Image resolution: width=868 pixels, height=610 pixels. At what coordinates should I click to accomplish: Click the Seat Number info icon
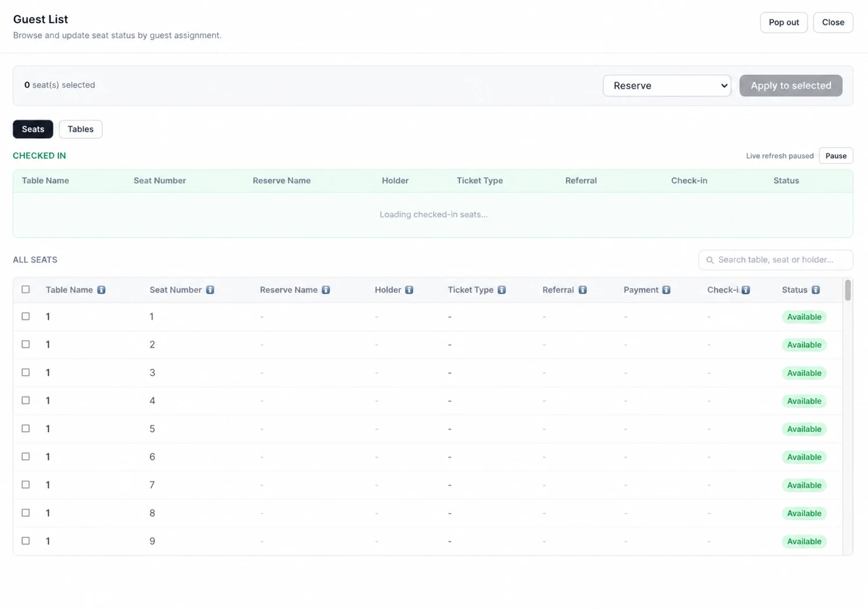pos(210,290)
